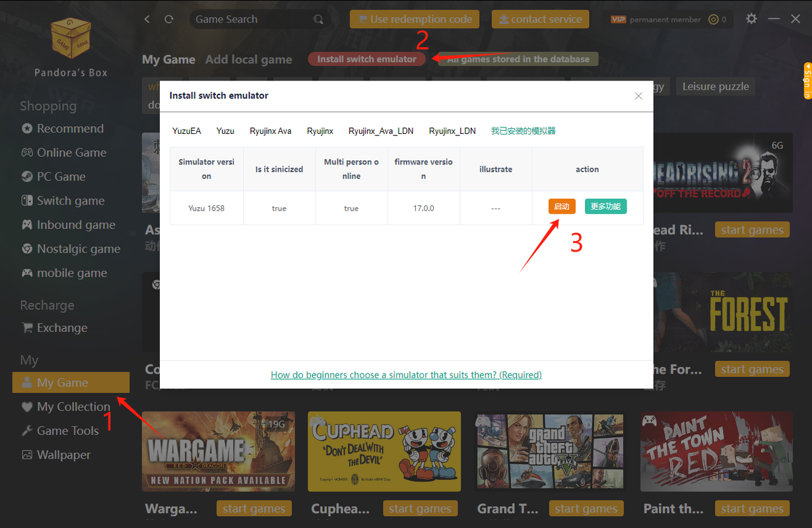The height and width of the screenshot is (528, 812).
Task: Open settings via the gear icon
Action: 751,19
